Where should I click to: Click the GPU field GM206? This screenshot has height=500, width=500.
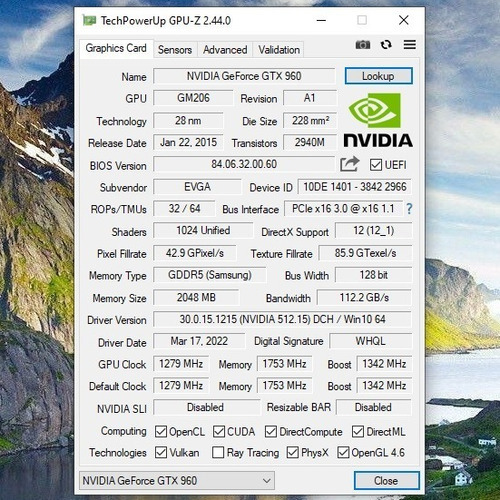click(193, 98)
